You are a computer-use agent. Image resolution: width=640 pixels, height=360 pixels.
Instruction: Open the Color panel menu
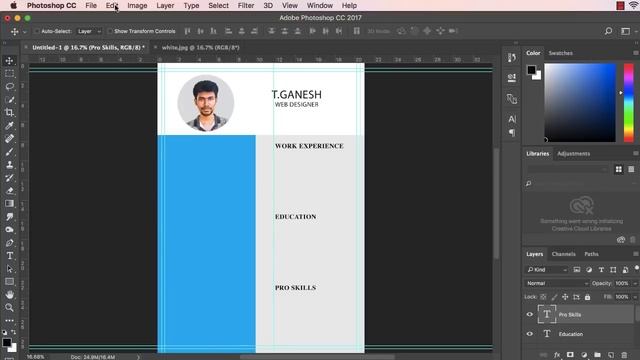636,53
